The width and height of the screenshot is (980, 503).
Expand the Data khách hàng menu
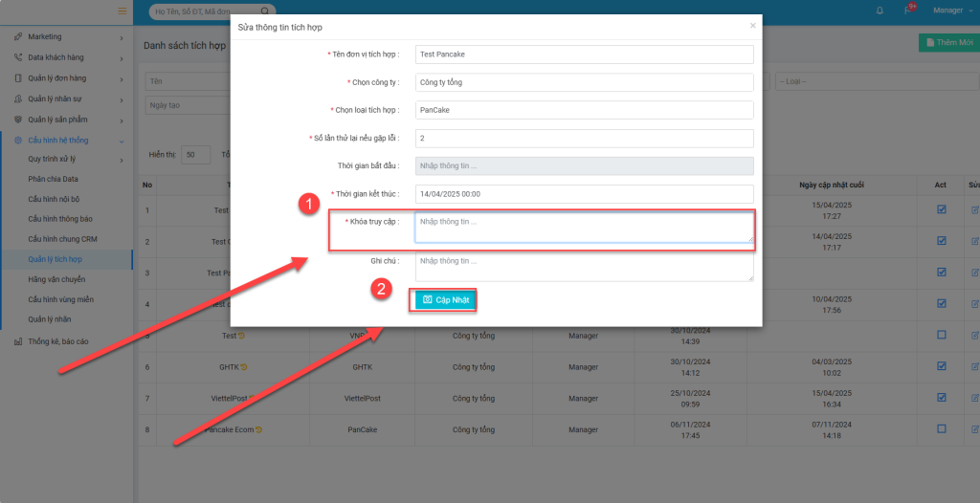coord(67,57)
